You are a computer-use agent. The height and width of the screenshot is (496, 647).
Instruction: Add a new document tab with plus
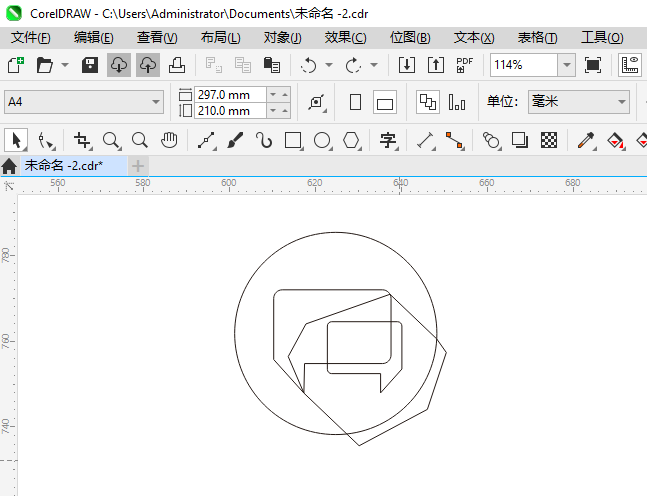coord(138,166)
